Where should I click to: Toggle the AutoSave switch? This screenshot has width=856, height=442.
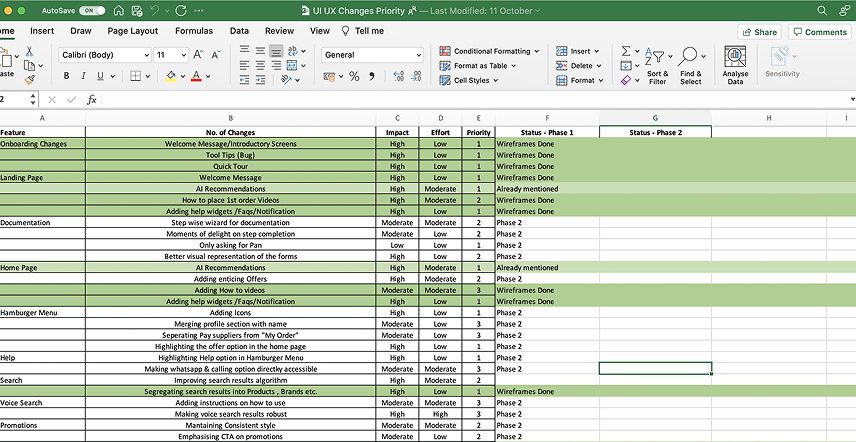(x=91, y=10)
